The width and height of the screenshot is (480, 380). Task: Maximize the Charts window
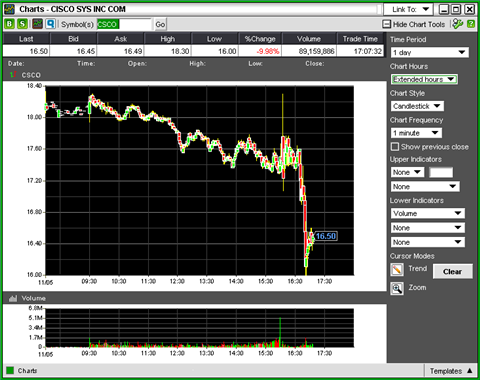pos(456,9)
